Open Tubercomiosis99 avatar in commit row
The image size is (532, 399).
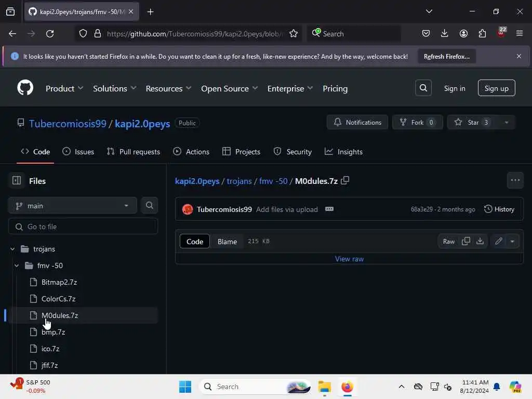(187, 209)
